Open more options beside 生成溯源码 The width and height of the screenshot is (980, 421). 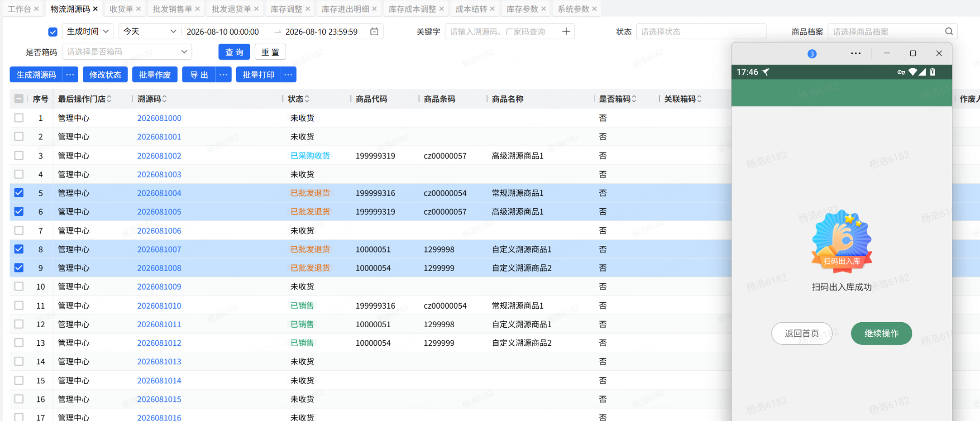click(70, 75)
